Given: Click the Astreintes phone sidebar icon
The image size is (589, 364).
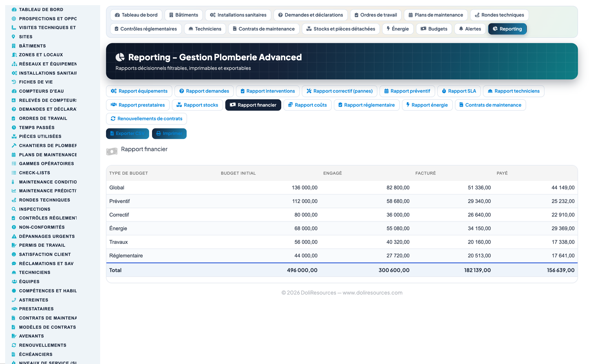Looking at the screenshot, I should pyautogui.click(x=14, y=300).
